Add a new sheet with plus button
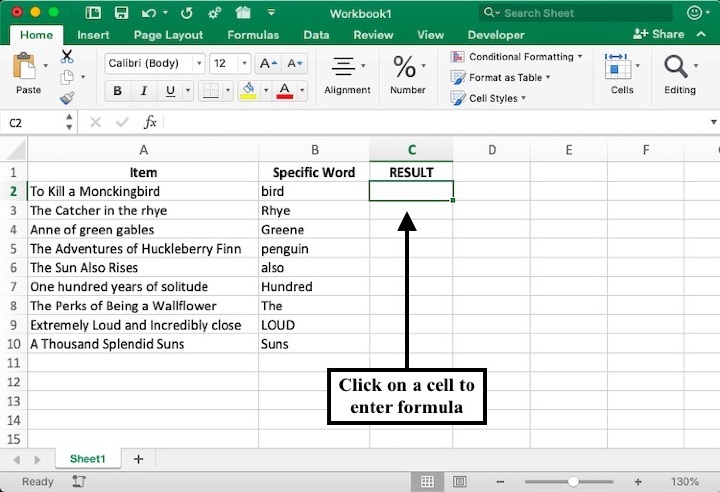This screenshot has width=720, height=492. coord(138,459)
